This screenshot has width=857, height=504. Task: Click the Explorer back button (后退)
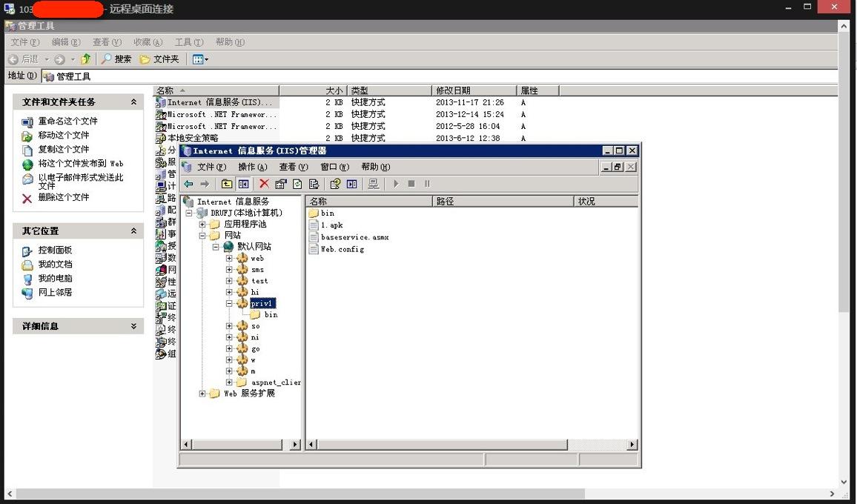click(x=24, y=59)
